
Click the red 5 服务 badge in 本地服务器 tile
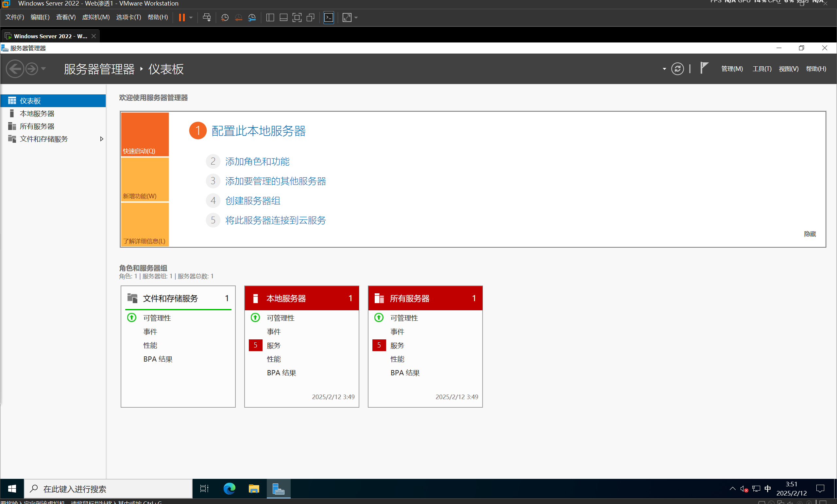[x=255, y=345]
